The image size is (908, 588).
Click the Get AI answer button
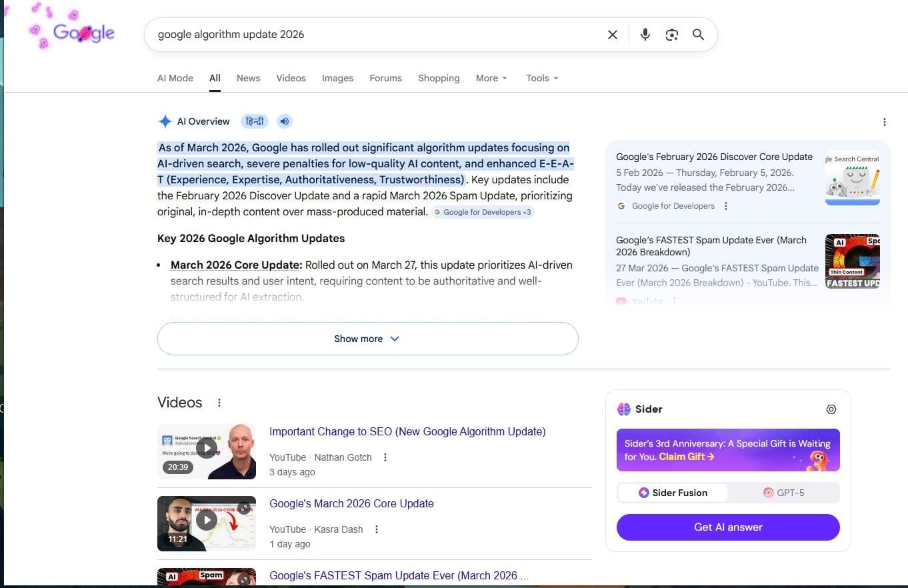728,527
